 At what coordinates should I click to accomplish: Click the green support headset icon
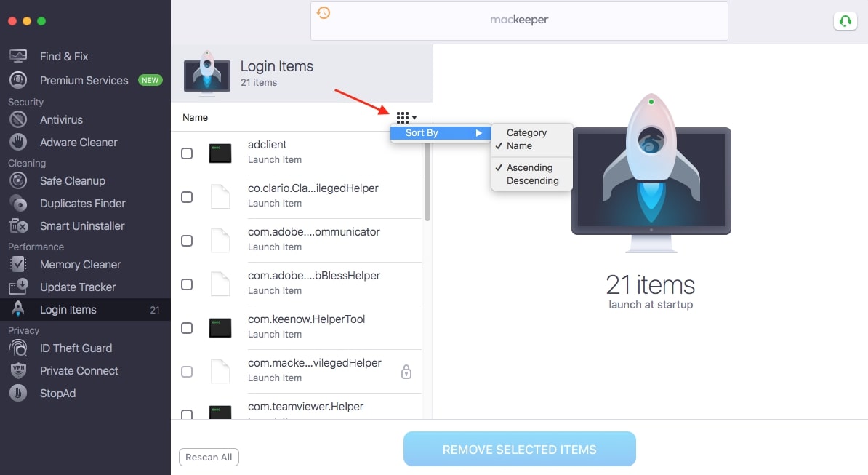[845, 21]
